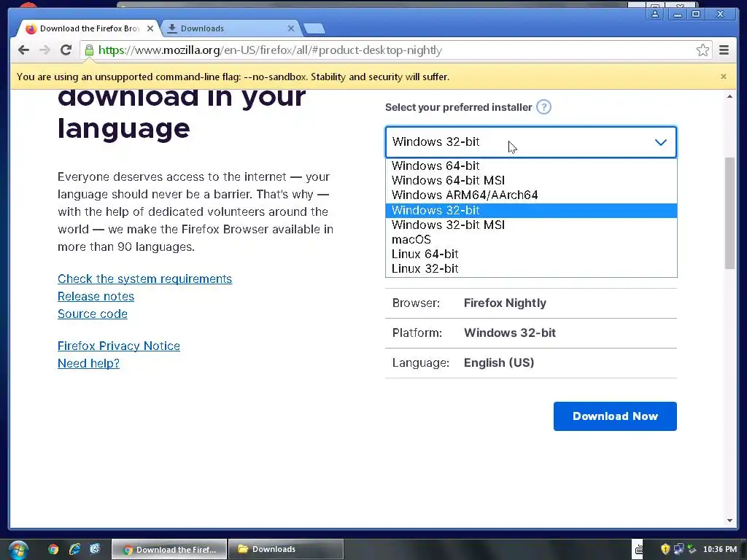Click the Firefox Nightly browser value

tap(505, 303)
